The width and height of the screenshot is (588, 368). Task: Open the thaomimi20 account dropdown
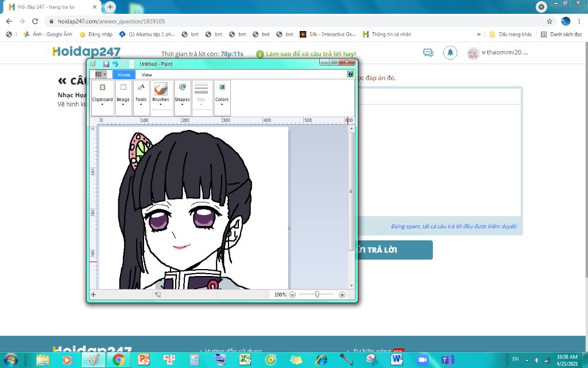click(505, 52)
